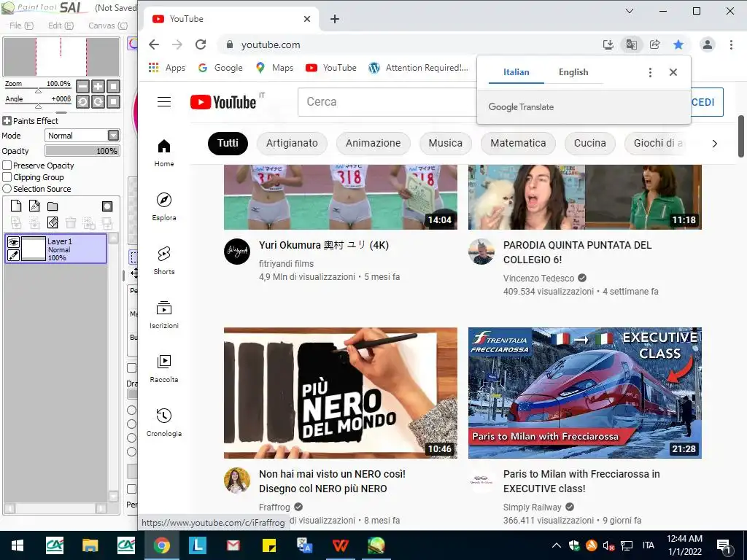Open Chrome three-dot menu

(x=731, y=44)
